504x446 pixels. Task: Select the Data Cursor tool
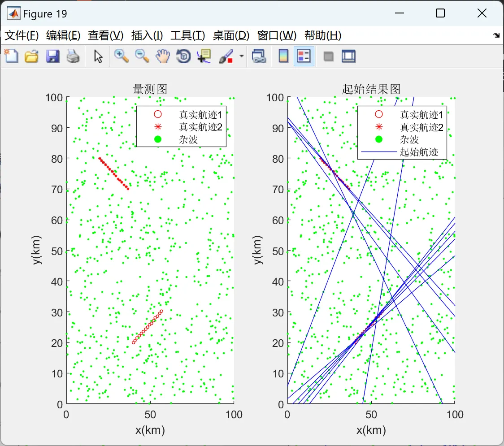tap(204, 56)
